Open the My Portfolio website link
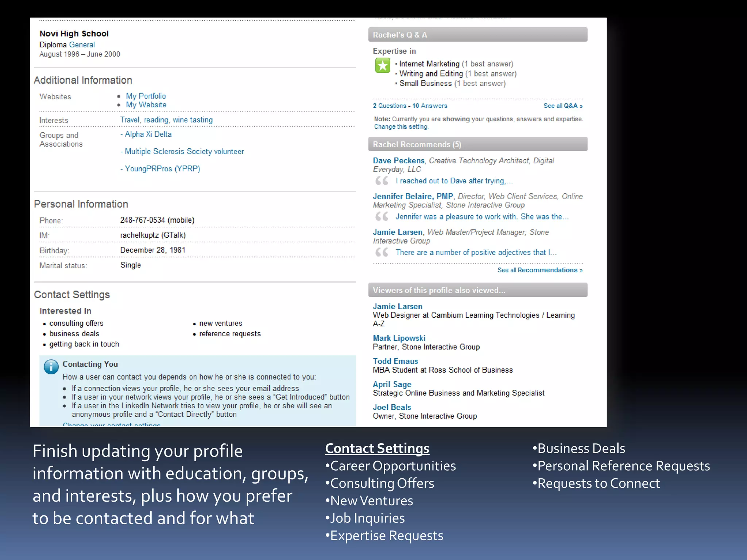 pyautogui.click(x=146, y=96)
